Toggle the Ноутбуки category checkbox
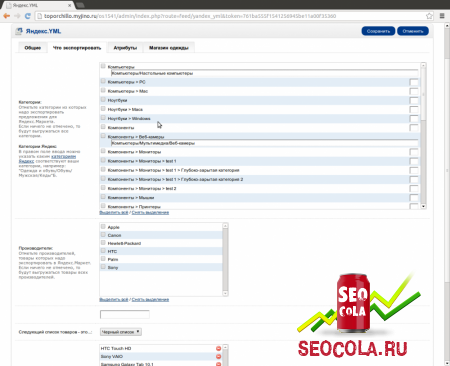450x366 pixels. tap(103, 99)
